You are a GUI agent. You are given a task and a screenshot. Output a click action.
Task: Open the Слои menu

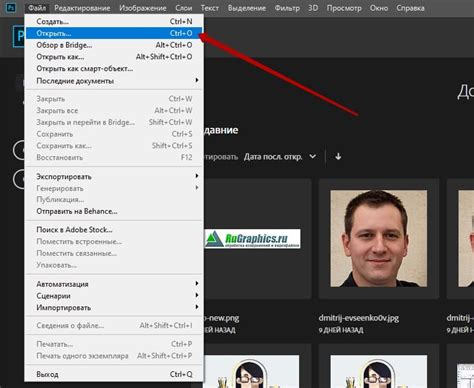(x=184, y=8)
